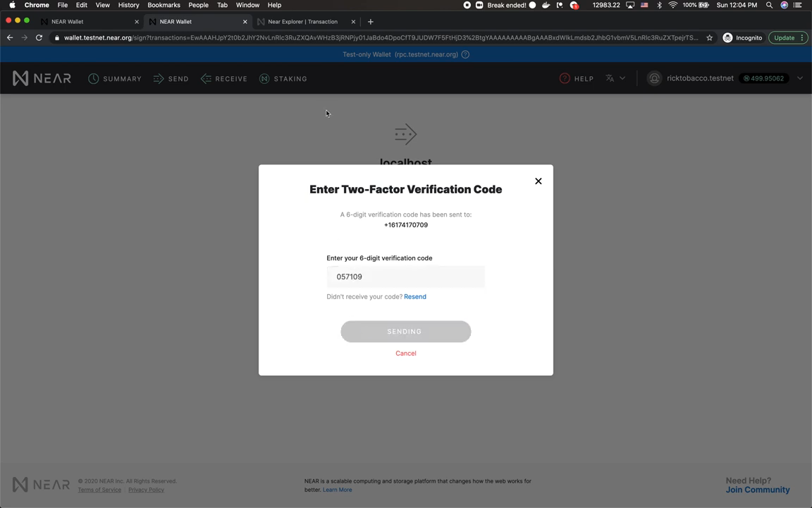
Task: Click the grayed-out Sending button
Action: pos(405,331)
